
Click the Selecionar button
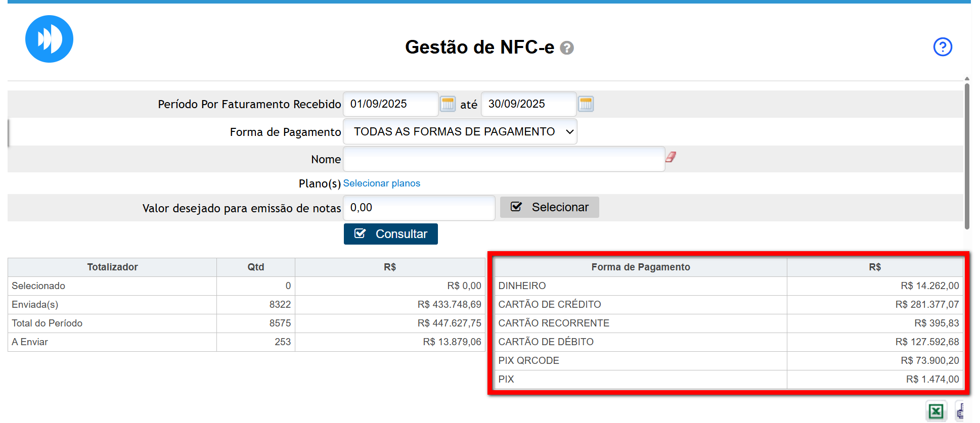549,207
